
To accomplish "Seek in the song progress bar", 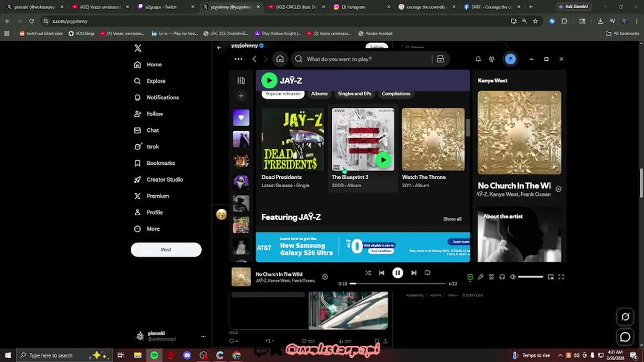I will point(397,284).
